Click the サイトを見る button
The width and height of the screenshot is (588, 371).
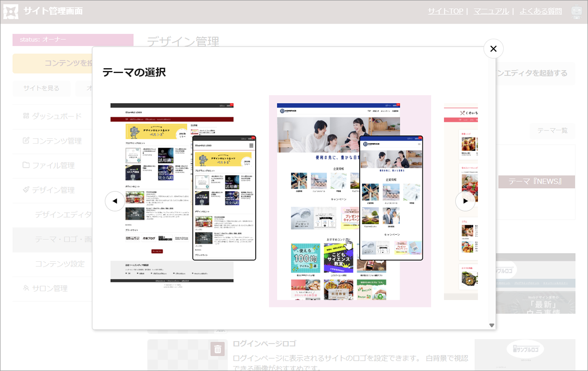42,88
